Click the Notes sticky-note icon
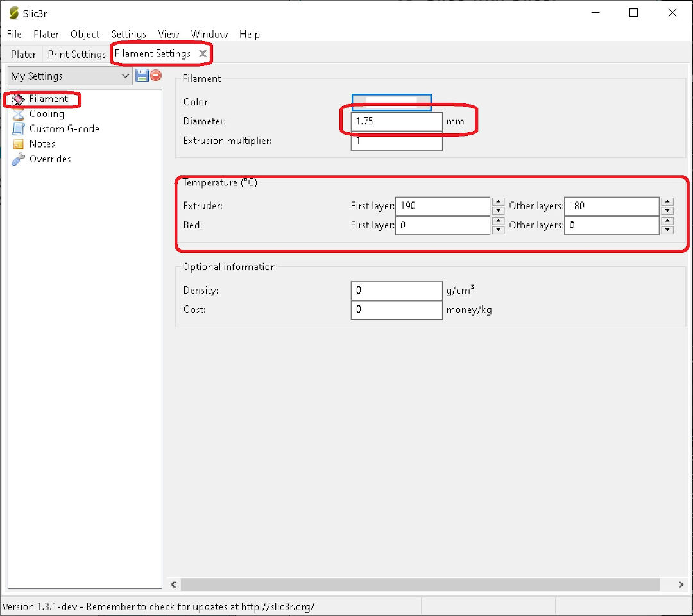This screenshot has width=693, height=616. pos(18,144)
